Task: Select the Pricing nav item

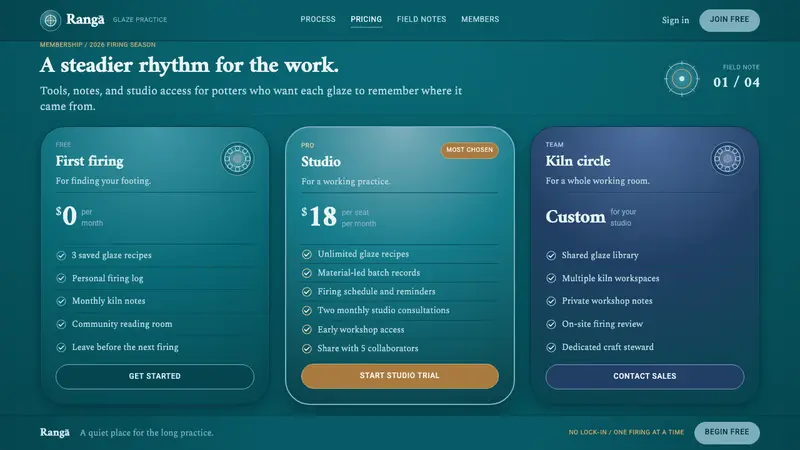Action: [366, 19]
